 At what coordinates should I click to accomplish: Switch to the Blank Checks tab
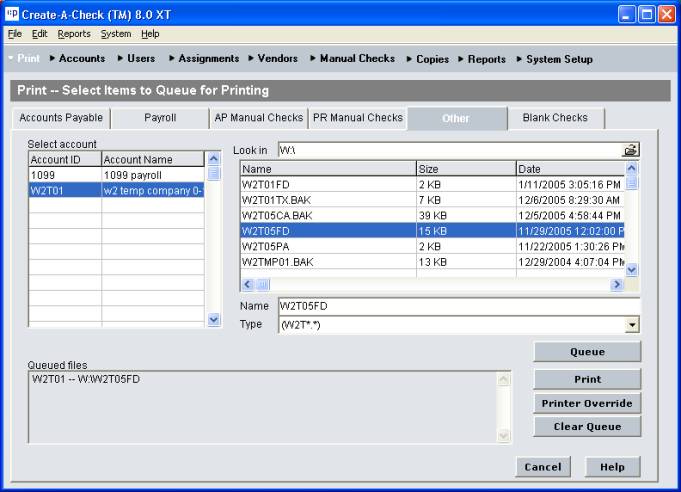pos(555,118)
